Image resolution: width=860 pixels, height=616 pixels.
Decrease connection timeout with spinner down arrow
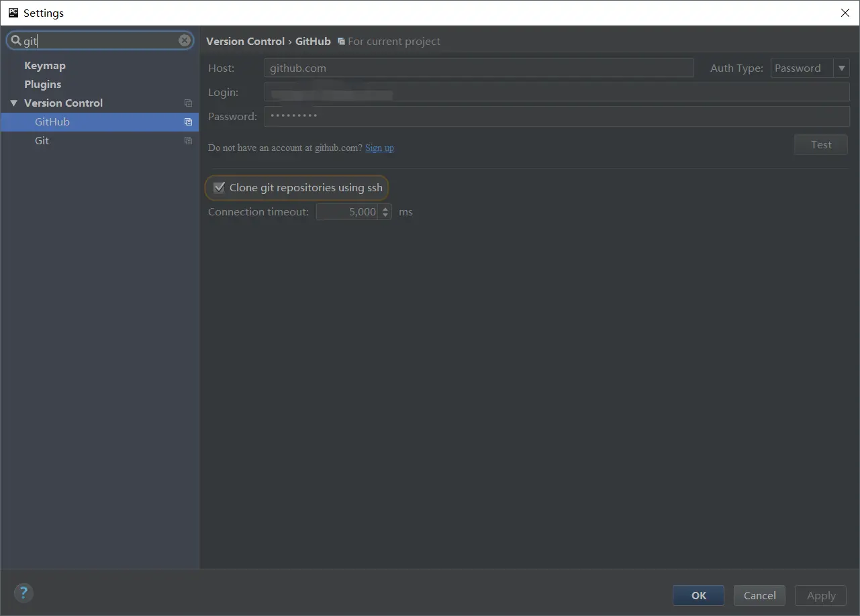pyautogui.click(x=385, y=215)
